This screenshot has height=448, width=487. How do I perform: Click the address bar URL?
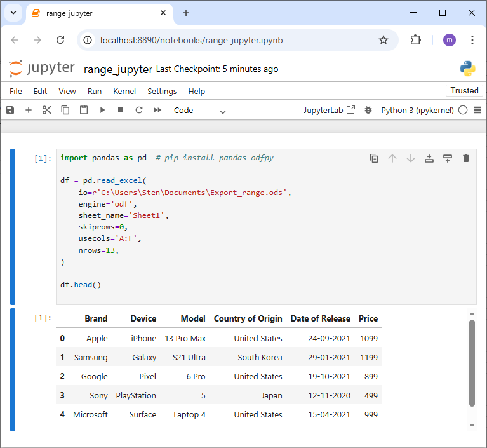tap(191, 41)
